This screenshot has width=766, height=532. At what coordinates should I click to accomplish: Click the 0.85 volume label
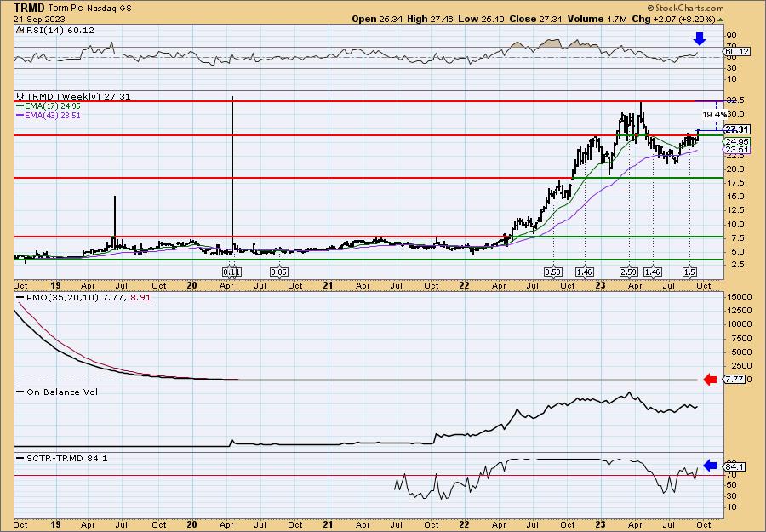tap(279, 272)
